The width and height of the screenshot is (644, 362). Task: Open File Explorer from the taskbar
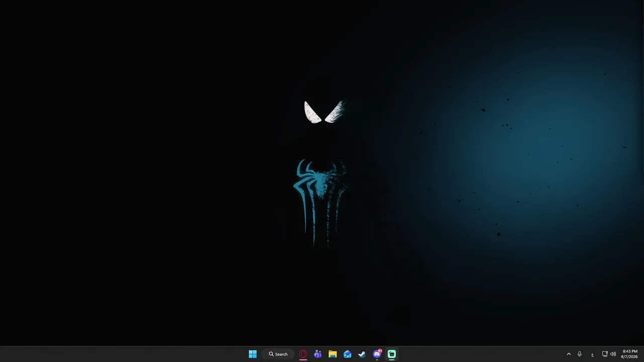tap(333, 354)
